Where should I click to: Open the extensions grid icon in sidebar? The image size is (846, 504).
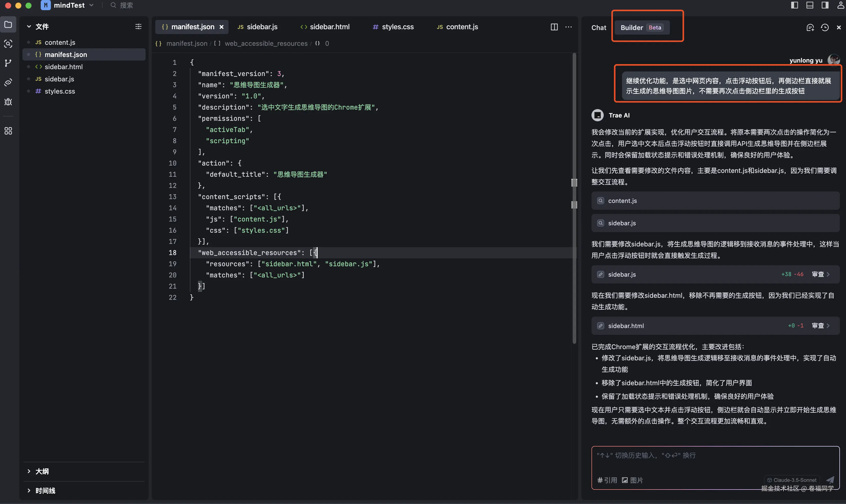click(8, 131)
